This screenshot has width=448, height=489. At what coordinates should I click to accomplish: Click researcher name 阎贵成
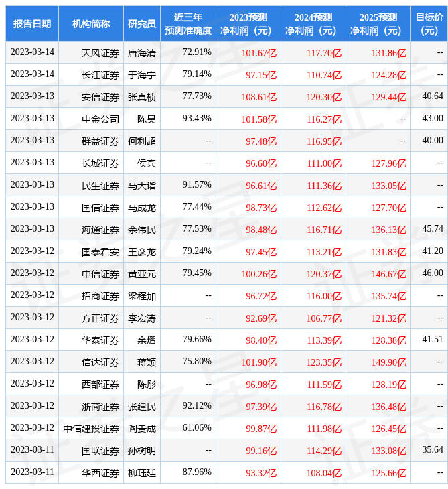tap(142, 429)
